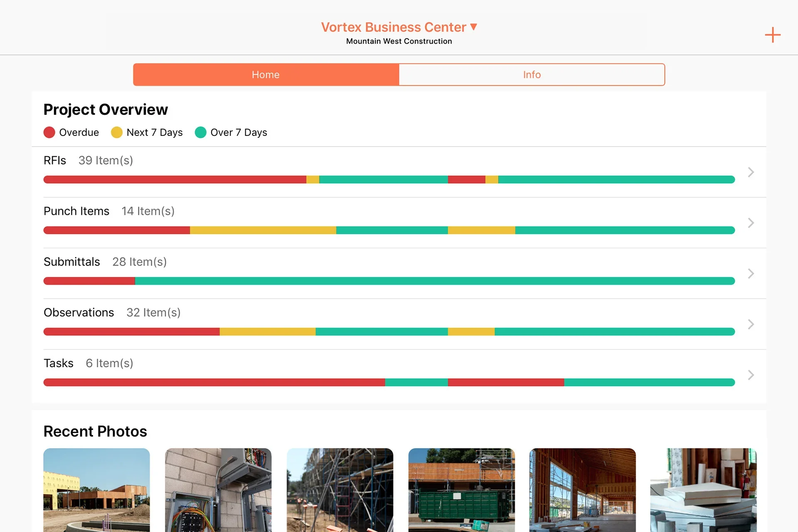Switch to the Info tab
The width and height of the screenshot is (798, 532).
click(532, 75)
